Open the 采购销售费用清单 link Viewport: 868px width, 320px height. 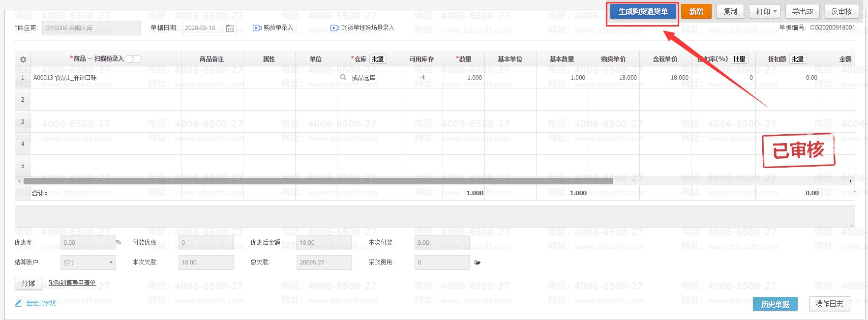(x=72, y=283)
